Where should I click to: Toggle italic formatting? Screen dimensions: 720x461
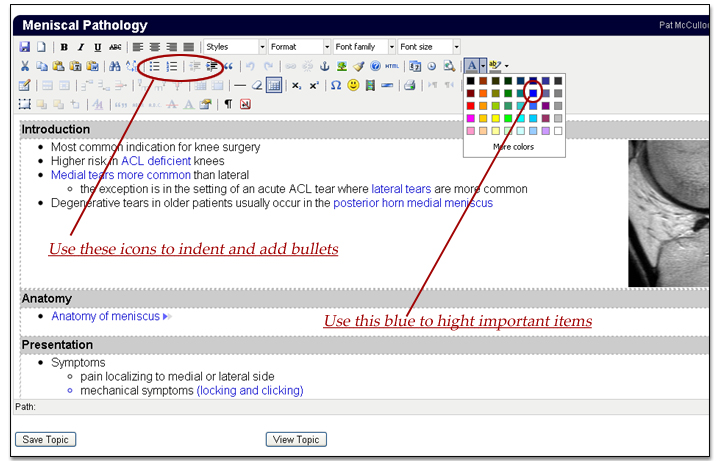tap(81, 47)
